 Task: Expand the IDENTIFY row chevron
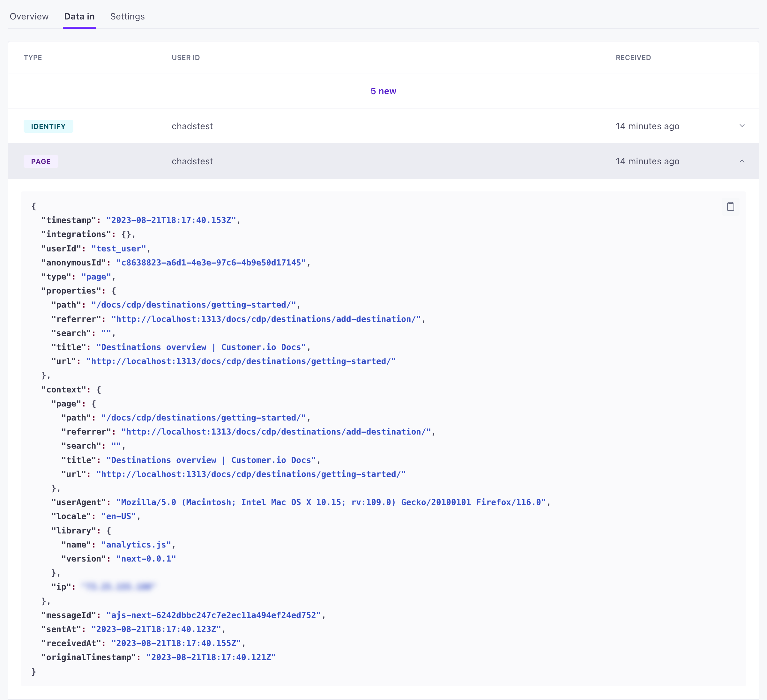point(741,126)
